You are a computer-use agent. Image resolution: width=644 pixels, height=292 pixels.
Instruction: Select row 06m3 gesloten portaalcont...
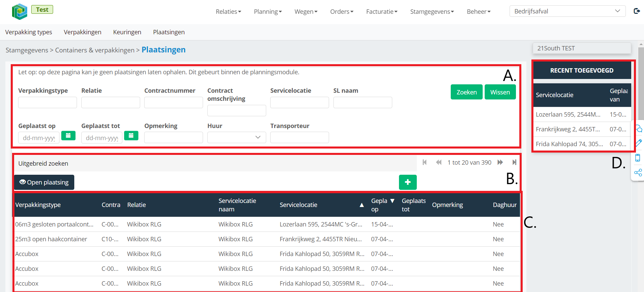267,224
